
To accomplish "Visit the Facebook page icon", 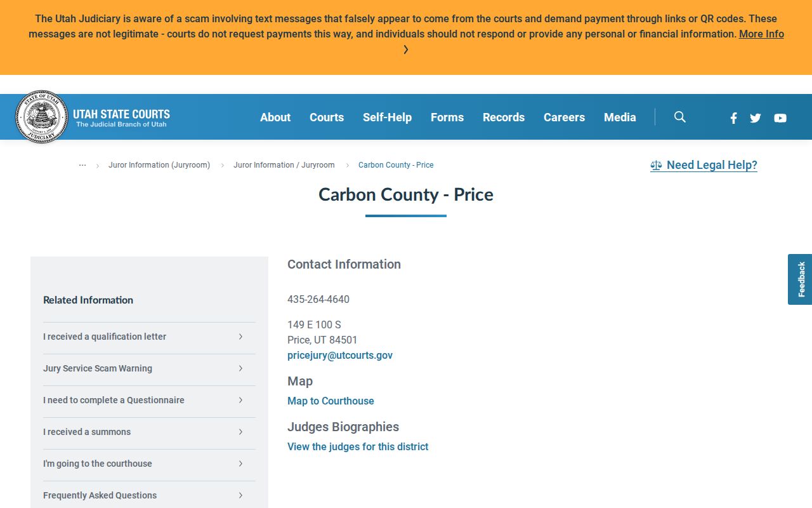I will click(733, 117).
